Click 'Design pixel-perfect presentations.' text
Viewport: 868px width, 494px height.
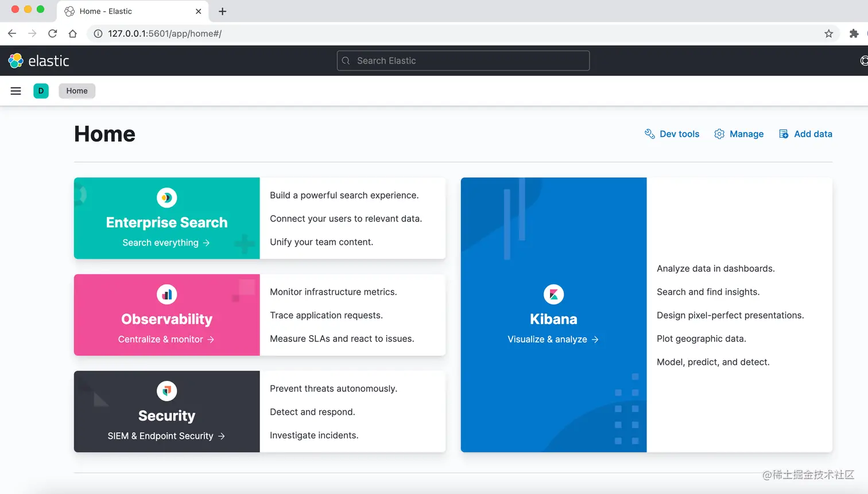point(730,316)
